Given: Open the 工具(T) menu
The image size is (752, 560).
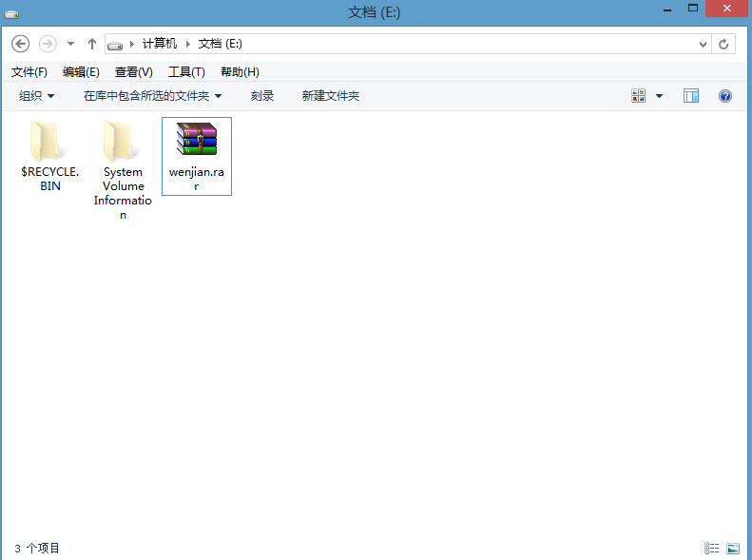Looking at the screenshot, I should 186,72.
